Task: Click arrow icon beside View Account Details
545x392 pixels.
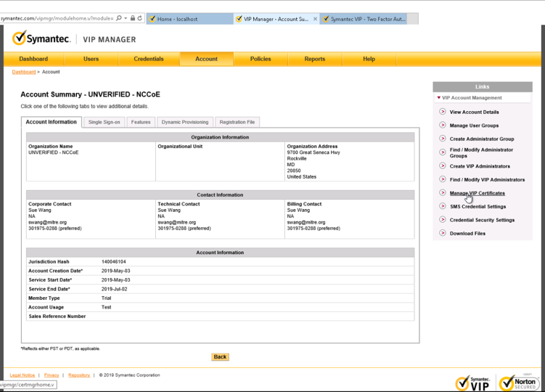Action: tap(443, 112)
